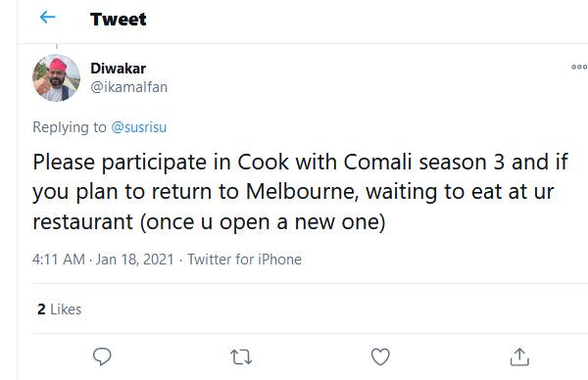This screenshot has height=380, width=588.
Task: Open the share tweet icon
Action: click(519, 356)
